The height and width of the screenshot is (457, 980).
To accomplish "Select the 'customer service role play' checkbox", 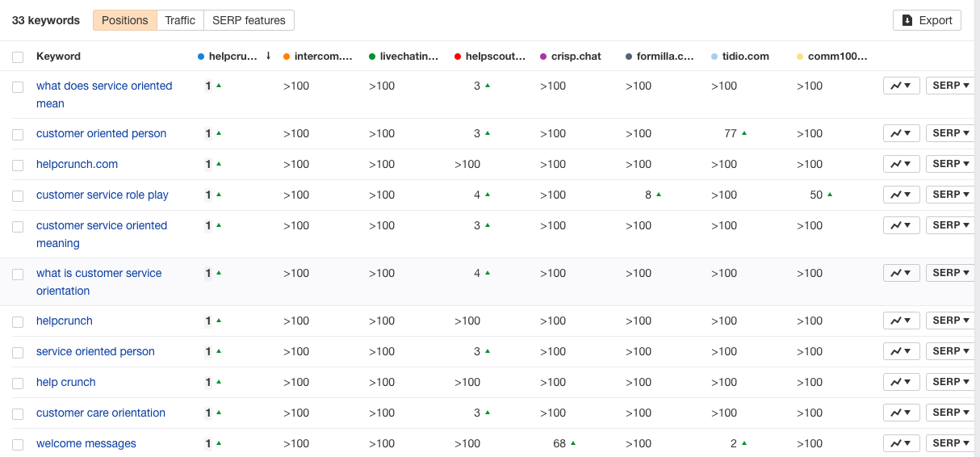I will coord(18,195).
